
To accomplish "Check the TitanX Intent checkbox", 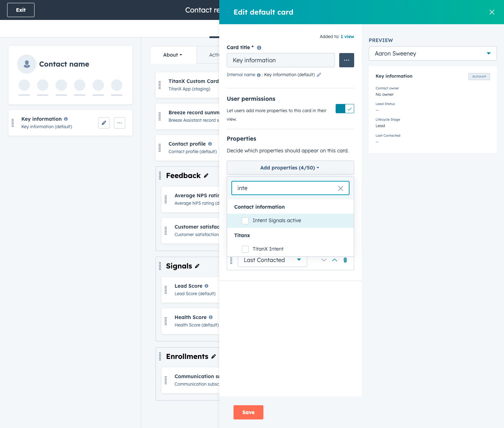I will click(x=245, y=249).
